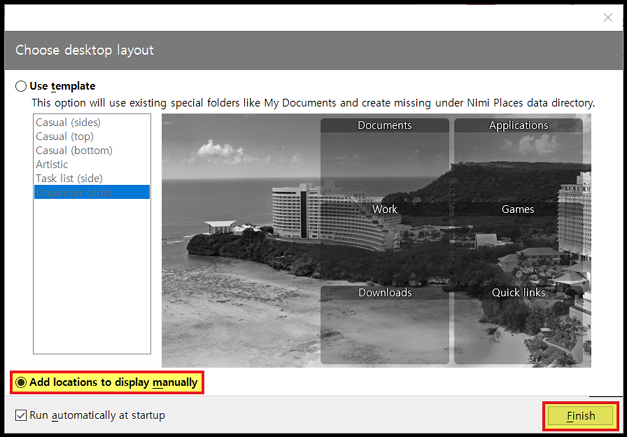Viewport: 627px width, 437px height.
Task: Select Artistic template in the list
Action: (x=92, y=164)
